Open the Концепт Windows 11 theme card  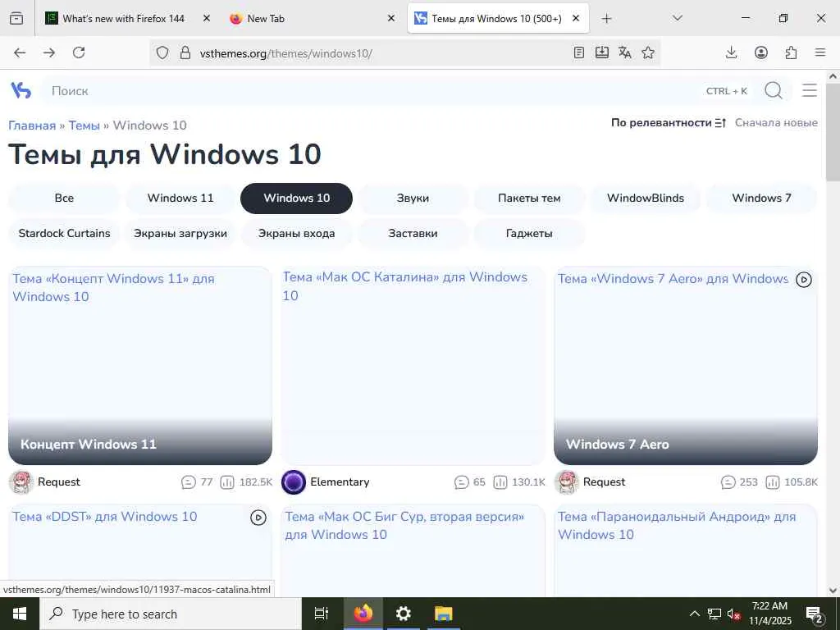(x=139, y=366)
